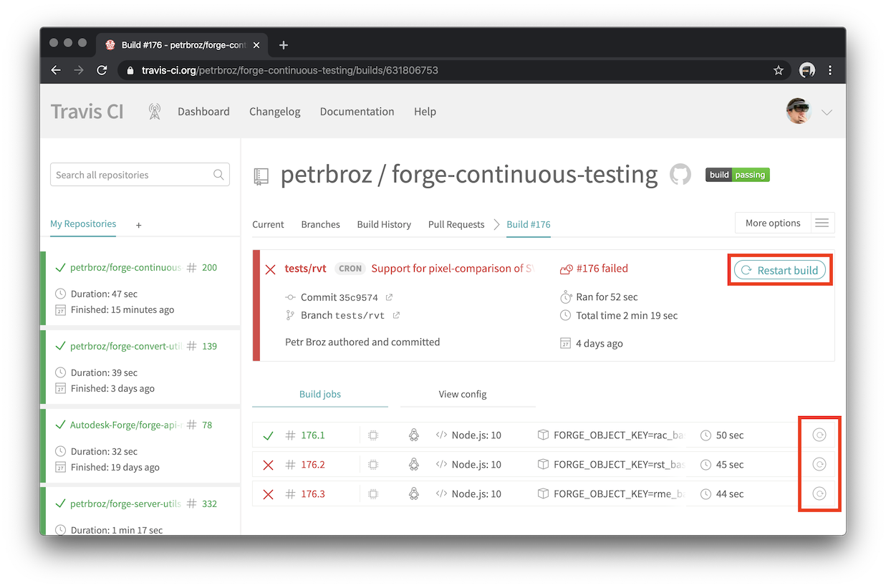Click 'FORGE_OBJECT_KEY=rst_ba' in job 176.2 row
The image size is (886, 588).
coord(619,465)
